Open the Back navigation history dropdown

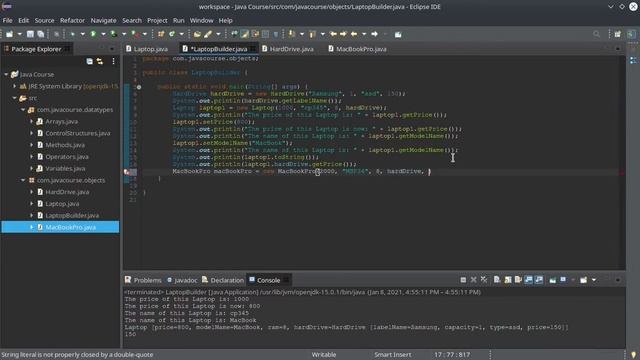[x=364, y=34]
